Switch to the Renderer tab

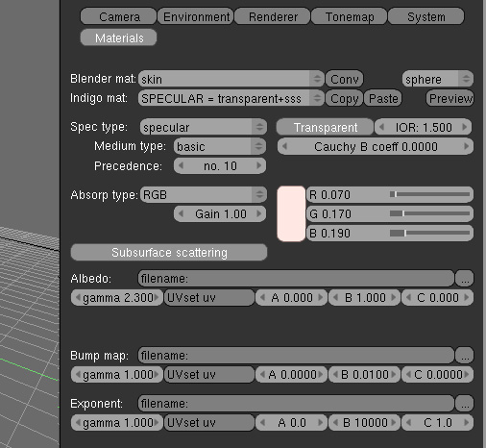click(273, 16)
